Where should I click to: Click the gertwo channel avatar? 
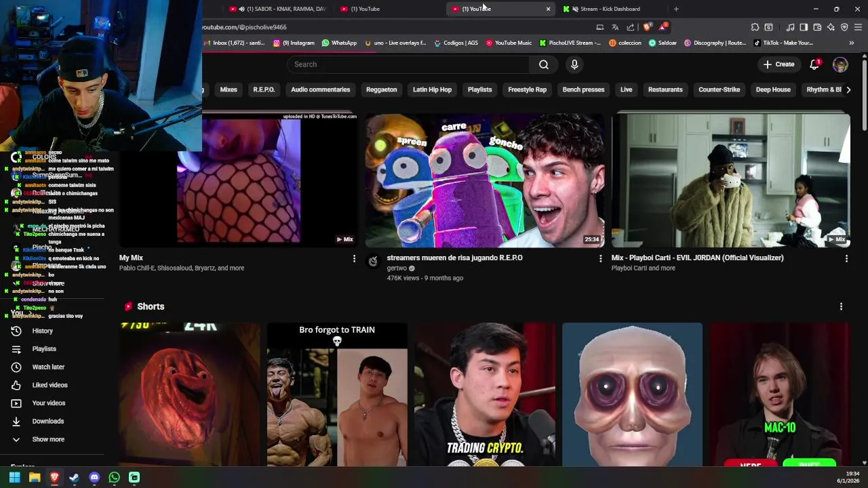(x=373, y=262)
